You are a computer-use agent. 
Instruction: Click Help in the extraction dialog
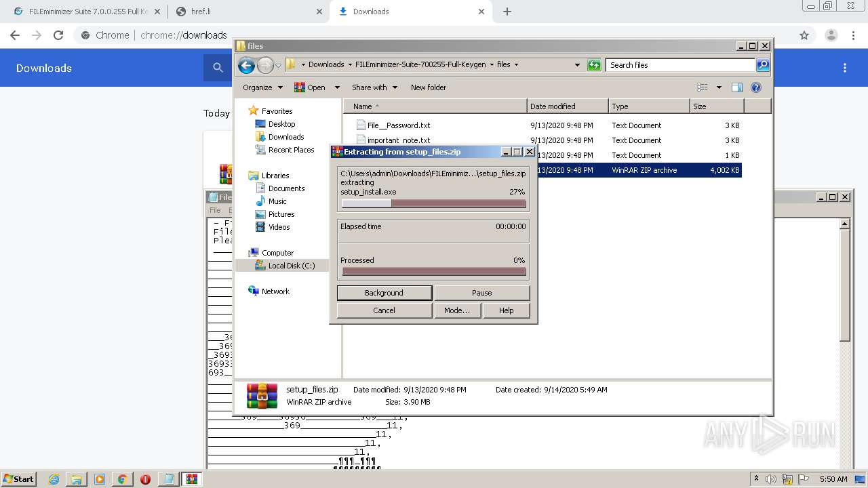[x=507, y=310]
